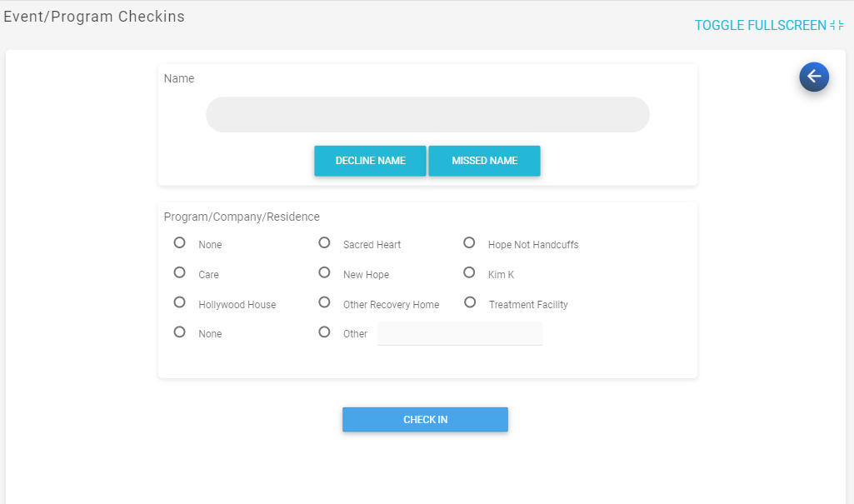Choose Other Recovery Home option

tap(324, 302)
